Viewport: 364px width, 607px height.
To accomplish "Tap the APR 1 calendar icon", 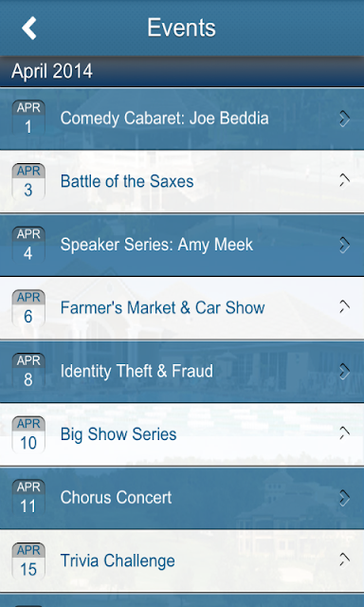I will click(28, 118).
